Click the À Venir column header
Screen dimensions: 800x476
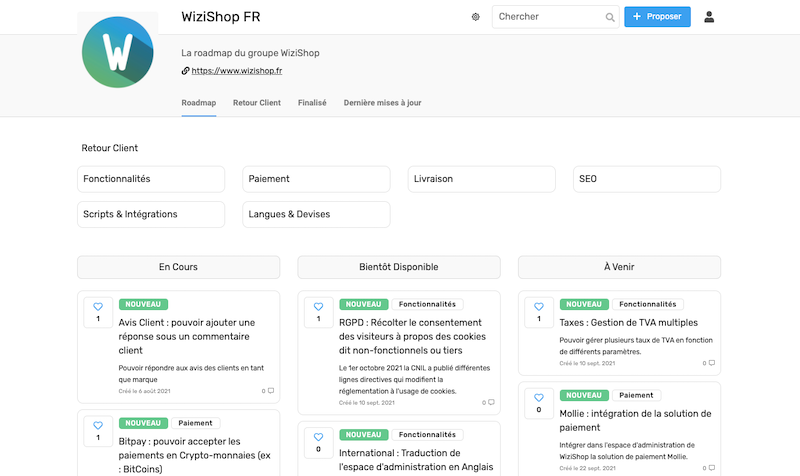tap(619, 267)
